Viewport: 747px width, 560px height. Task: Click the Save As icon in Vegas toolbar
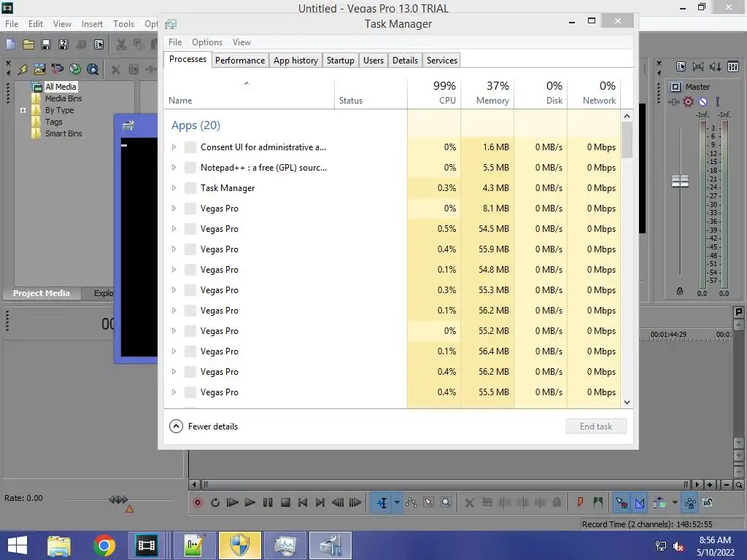[x=63, y=44]
